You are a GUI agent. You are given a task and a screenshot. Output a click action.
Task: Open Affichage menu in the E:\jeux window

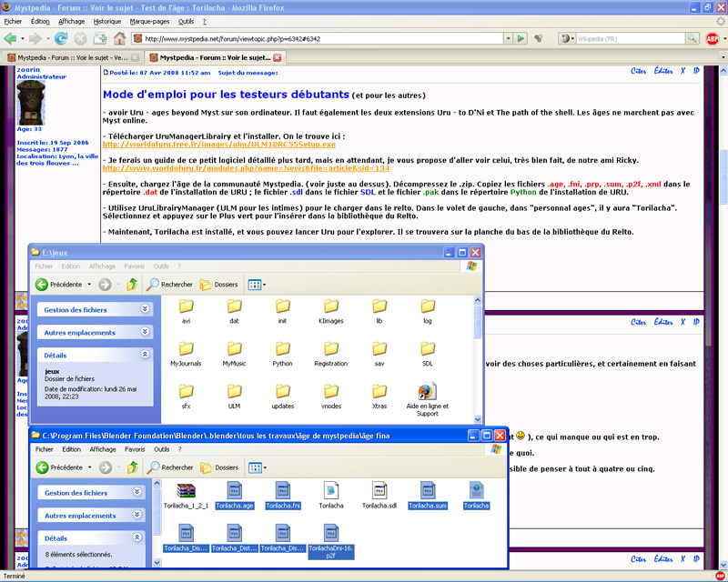pos(102,266)
